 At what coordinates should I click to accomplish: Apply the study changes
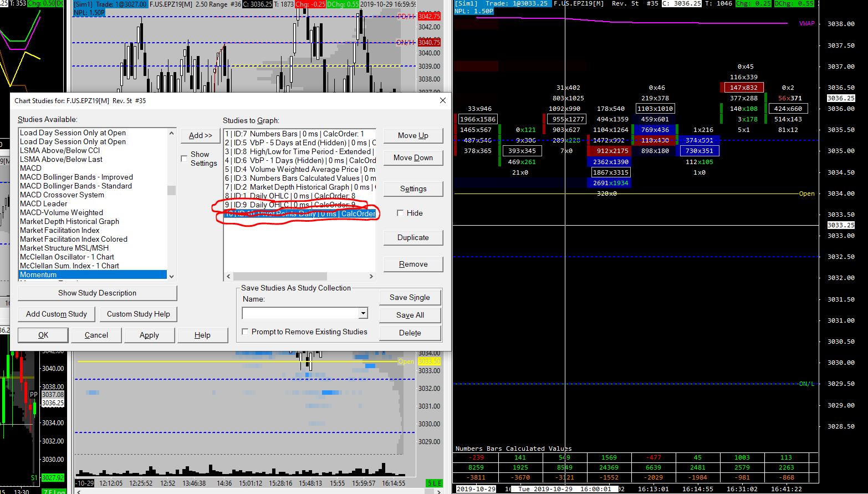coord(149,335)
